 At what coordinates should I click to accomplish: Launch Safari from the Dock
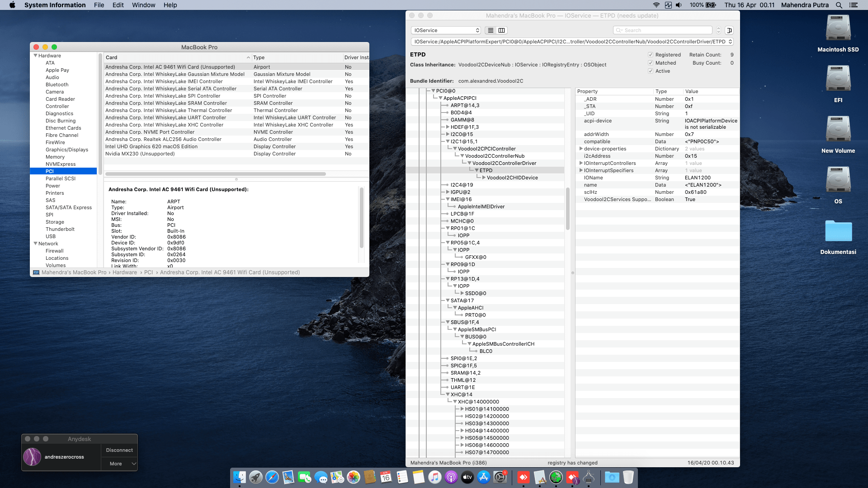(x=272, y=477)
